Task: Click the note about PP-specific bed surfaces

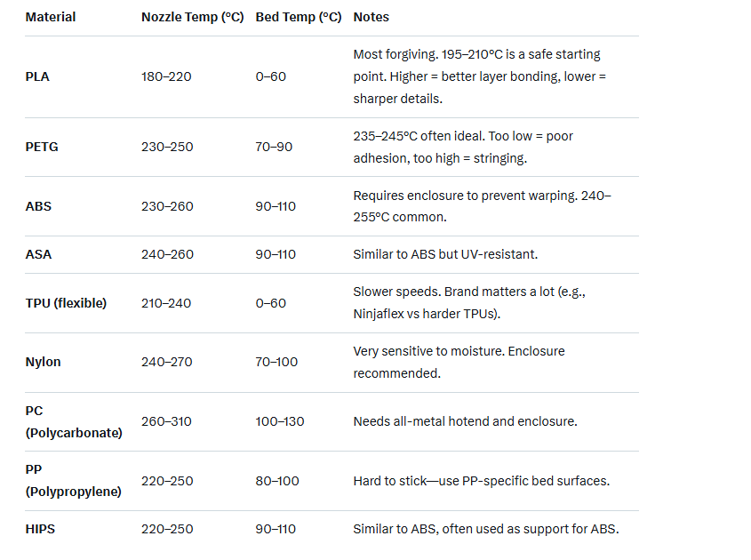Action: [481, 481]
